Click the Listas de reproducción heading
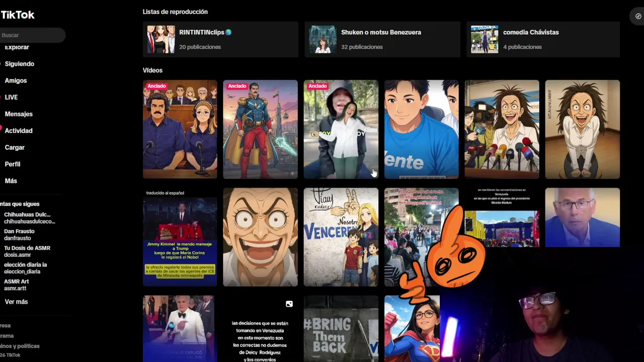644x362 pixels. pos(175,12)
